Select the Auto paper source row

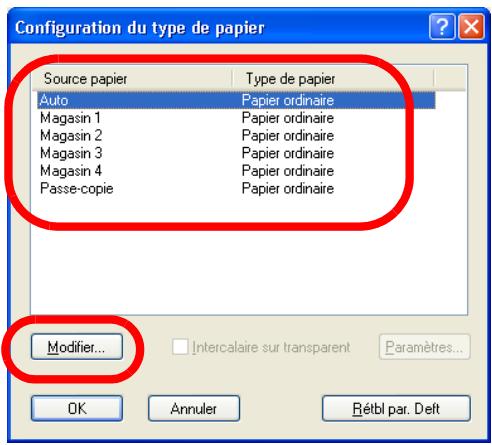pyautogui.click(x=236, y=100)
